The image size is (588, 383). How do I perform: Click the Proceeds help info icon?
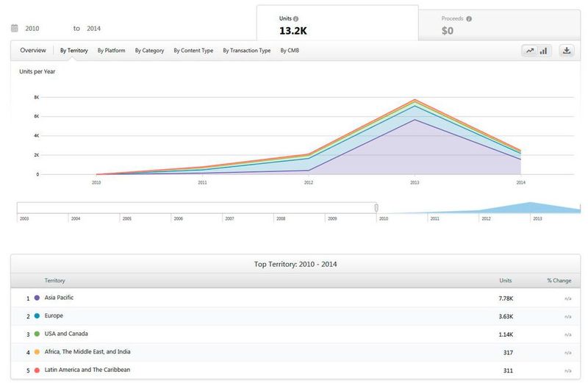[469, 19]
